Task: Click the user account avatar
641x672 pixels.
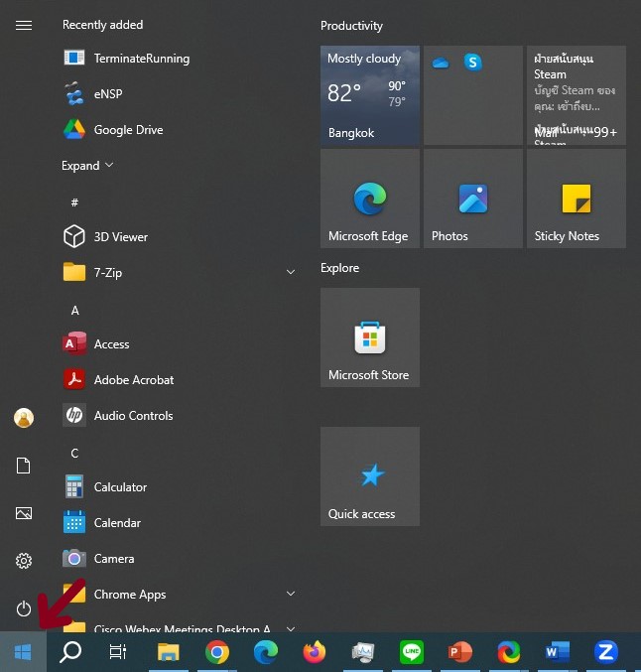Action: coord(24,418)
